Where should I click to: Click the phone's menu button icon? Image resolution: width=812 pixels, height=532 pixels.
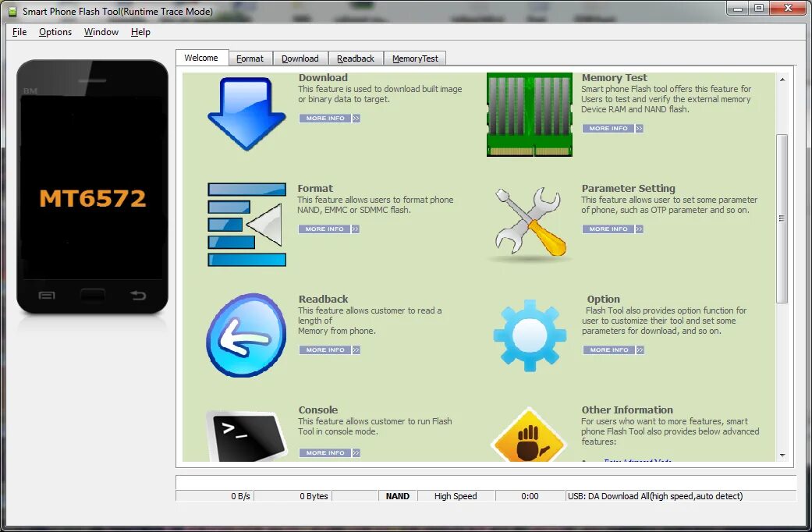(x=47, y=296)
